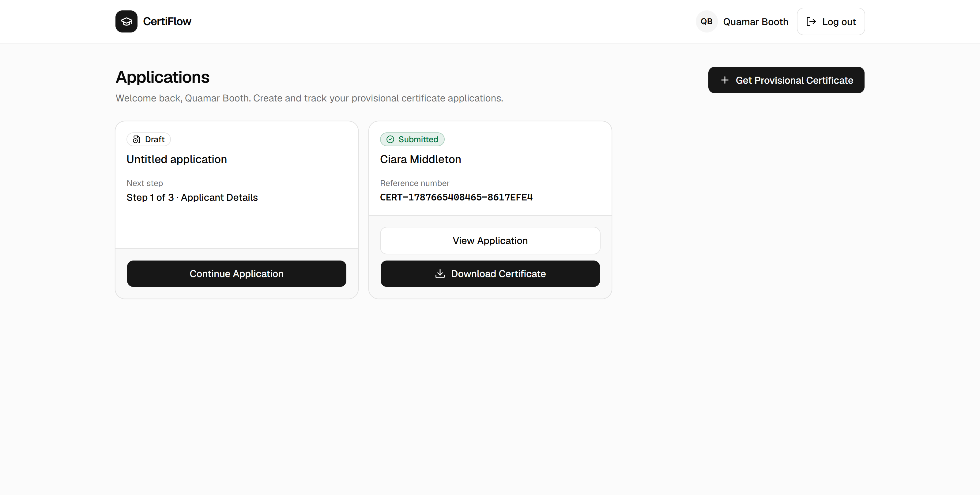Select the reference number CERT-1787665408465-8617EFE4

(456, 197)
